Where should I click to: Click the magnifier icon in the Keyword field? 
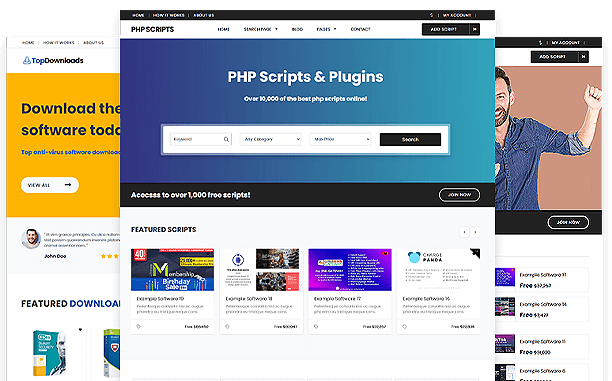[x=226, y=139]
